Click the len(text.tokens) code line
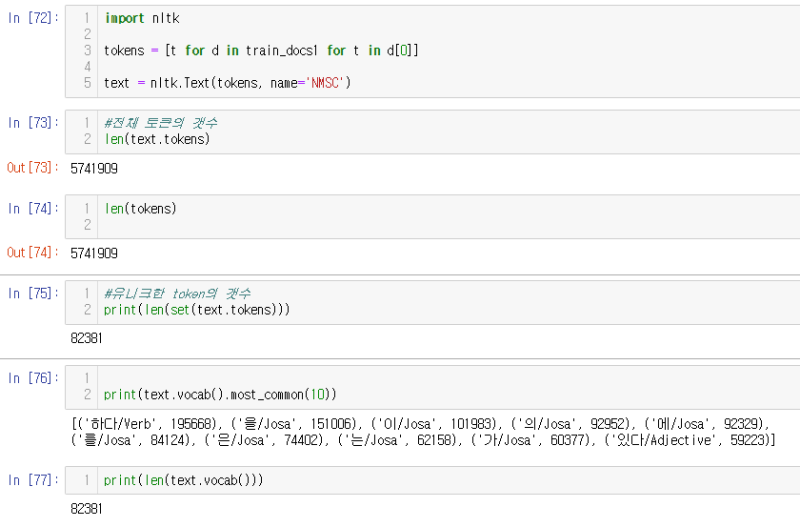The width and height of the screenshot is (800, 527). [x=157, y=139]
